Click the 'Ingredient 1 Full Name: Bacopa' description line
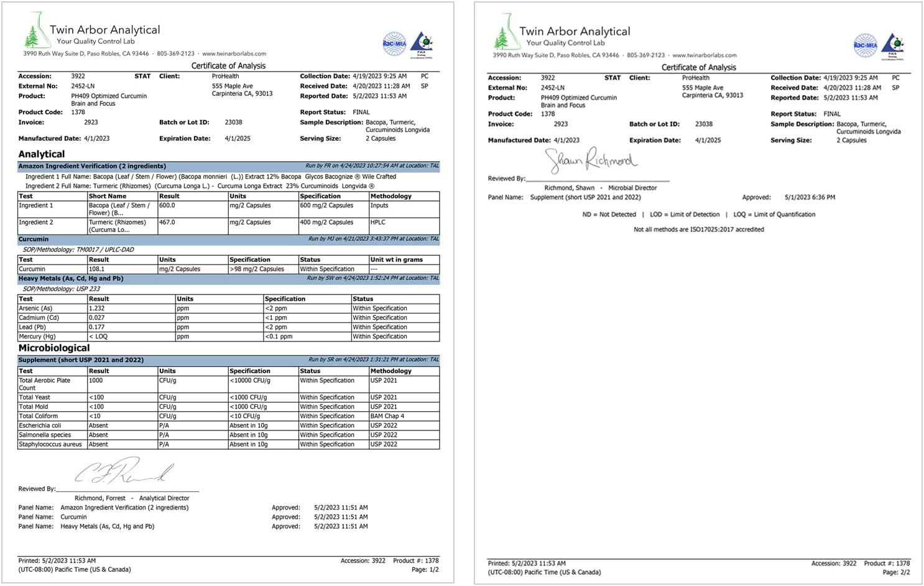Screen dimensions: 924x586 211,177
